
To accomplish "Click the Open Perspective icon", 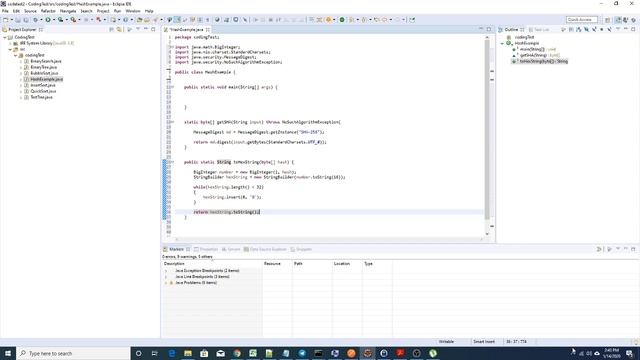I will coord(607,20).
